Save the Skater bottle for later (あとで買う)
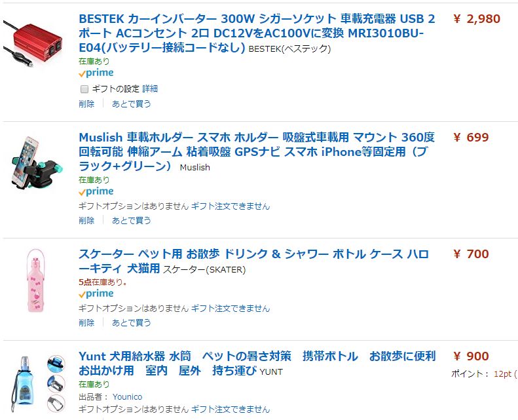The image size is (518, 420). point(131,322)
